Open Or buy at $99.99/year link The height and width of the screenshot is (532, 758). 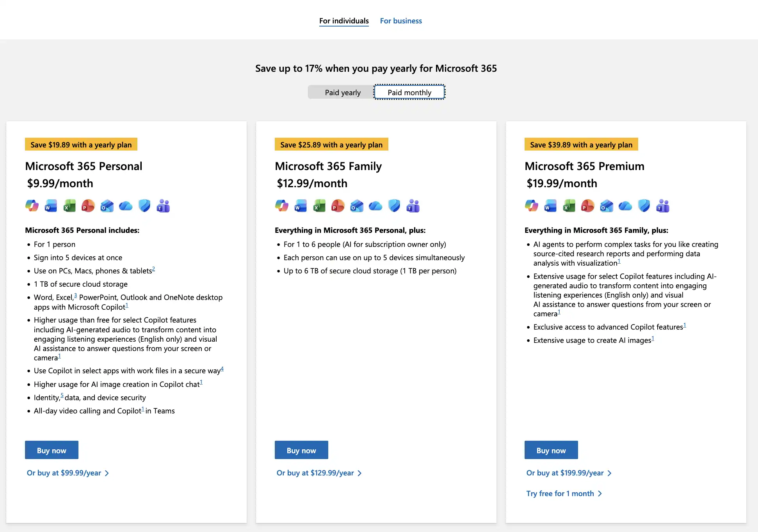68,473
